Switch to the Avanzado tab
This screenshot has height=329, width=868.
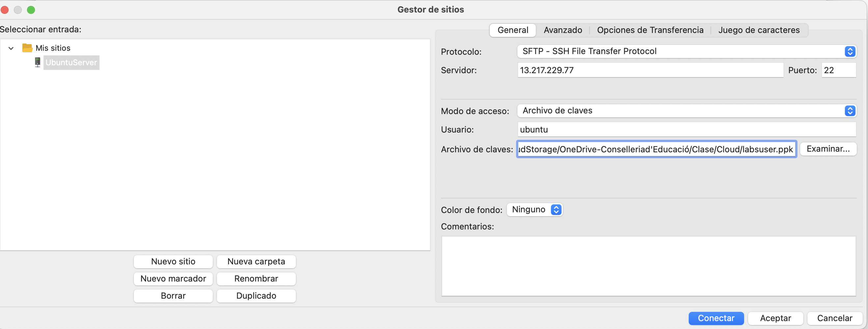coord(563,30)
